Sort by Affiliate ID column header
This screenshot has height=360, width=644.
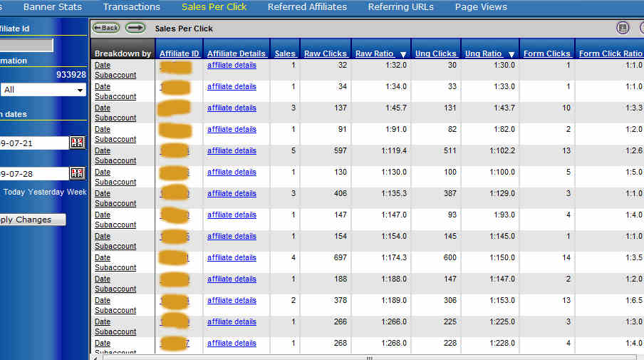pyautogui.click(x=179, y=53)
